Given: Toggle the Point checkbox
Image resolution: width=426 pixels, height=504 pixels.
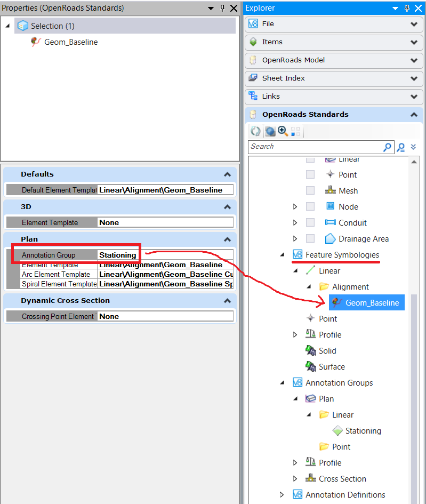Looking at the screenshot, I should 310,174.
